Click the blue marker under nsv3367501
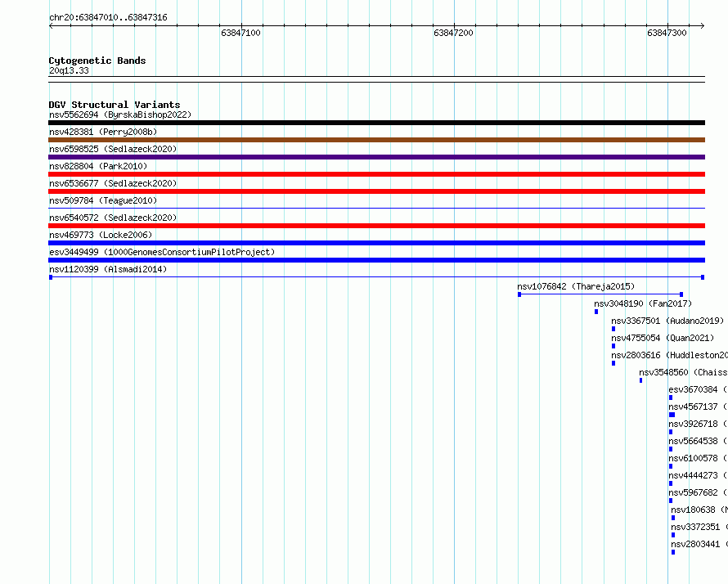The width and height of the screenshot is (728, 584). 613,329
